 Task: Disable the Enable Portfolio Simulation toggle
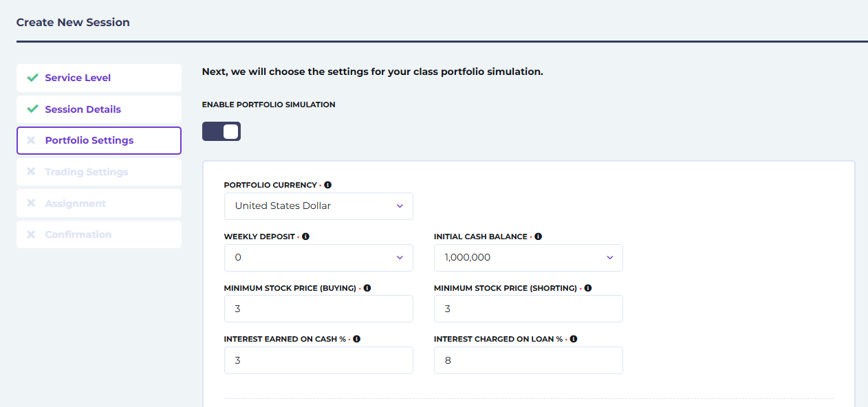(x=221, y=131)
